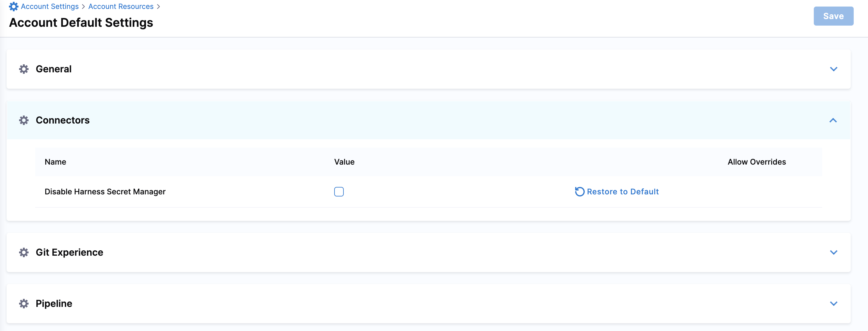Go to Account Resources breadcrumb
This screenshot has height=331, width=868.
coord(121,6)
